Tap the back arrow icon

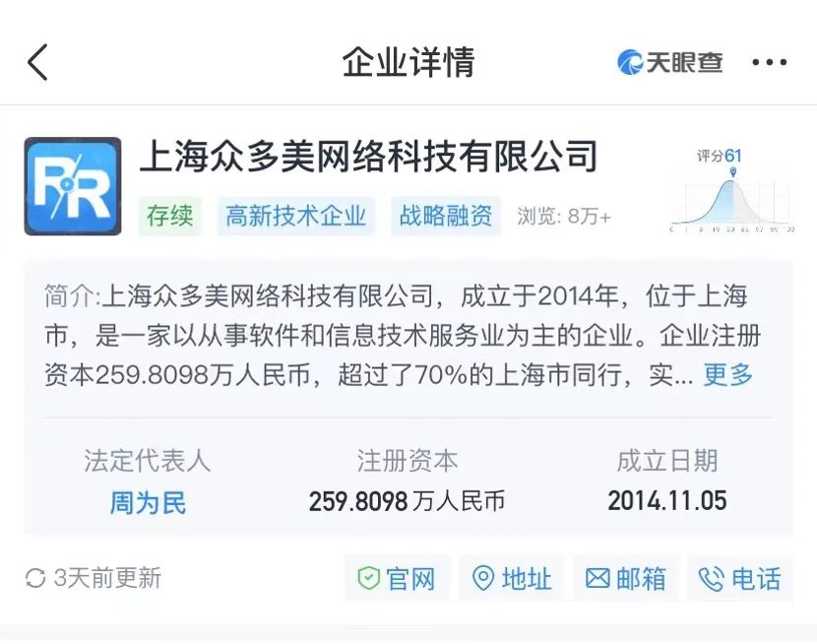pyautogui.click(x=37, y=62)
